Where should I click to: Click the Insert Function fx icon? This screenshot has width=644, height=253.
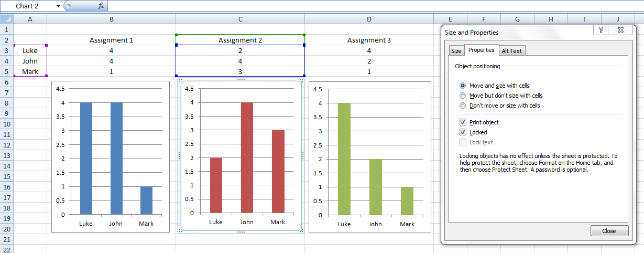(101, 6)
